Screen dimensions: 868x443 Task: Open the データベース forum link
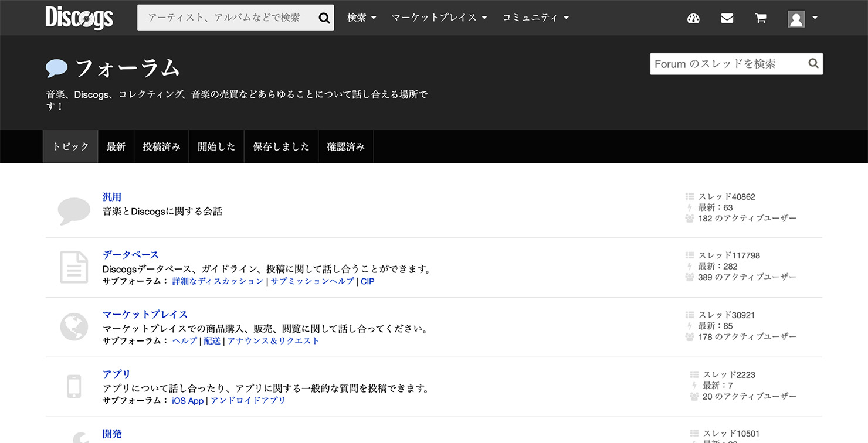tap(131, 255)
